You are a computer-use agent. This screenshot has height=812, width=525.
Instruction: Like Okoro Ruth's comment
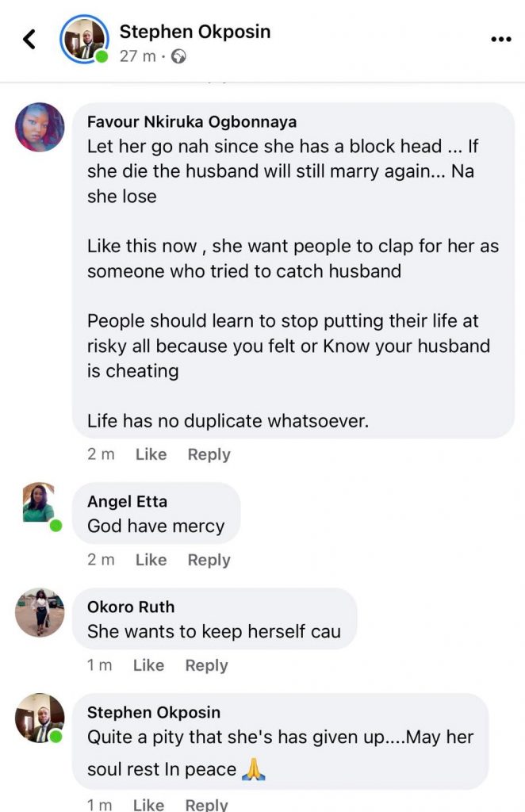tap(148, 665)
